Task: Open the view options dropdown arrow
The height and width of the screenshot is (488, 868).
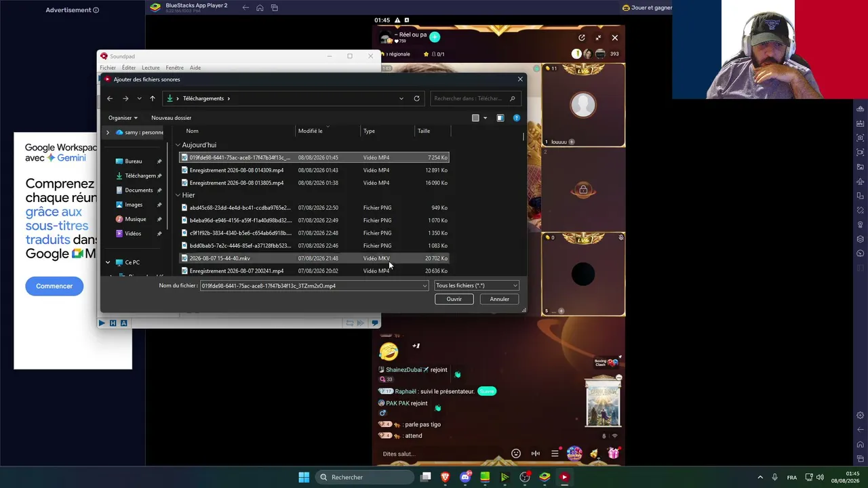Action: (x=485, y=118)
